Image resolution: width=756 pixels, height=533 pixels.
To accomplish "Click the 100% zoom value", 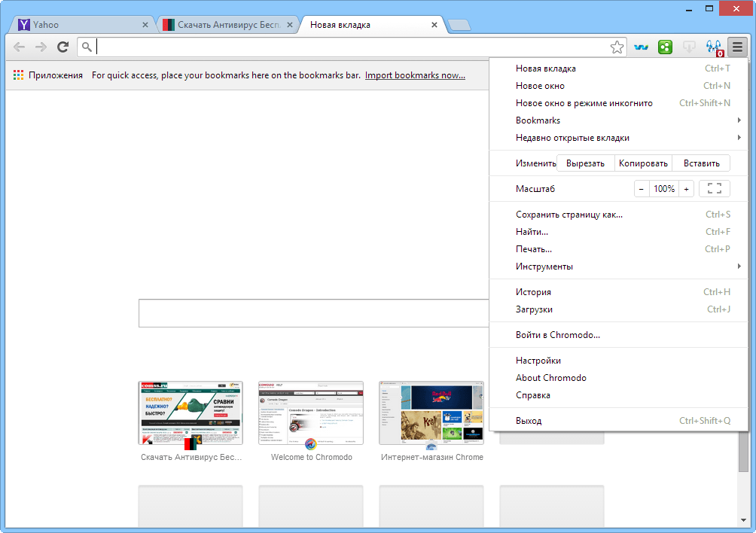I will (664, 189).
